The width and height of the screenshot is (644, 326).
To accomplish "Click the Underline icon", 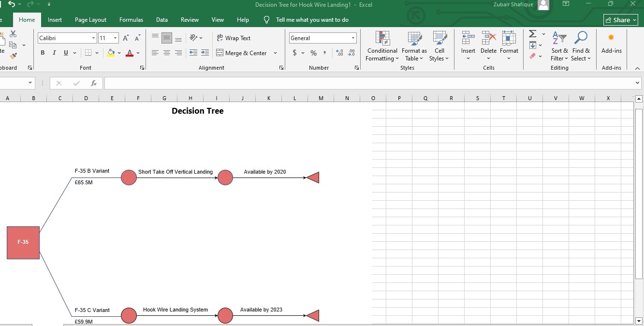I will click(65, 53).
